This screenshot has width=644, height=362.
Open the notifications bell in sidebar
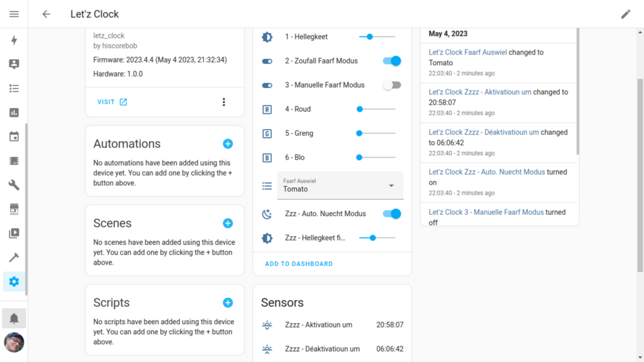click(14, 319)
